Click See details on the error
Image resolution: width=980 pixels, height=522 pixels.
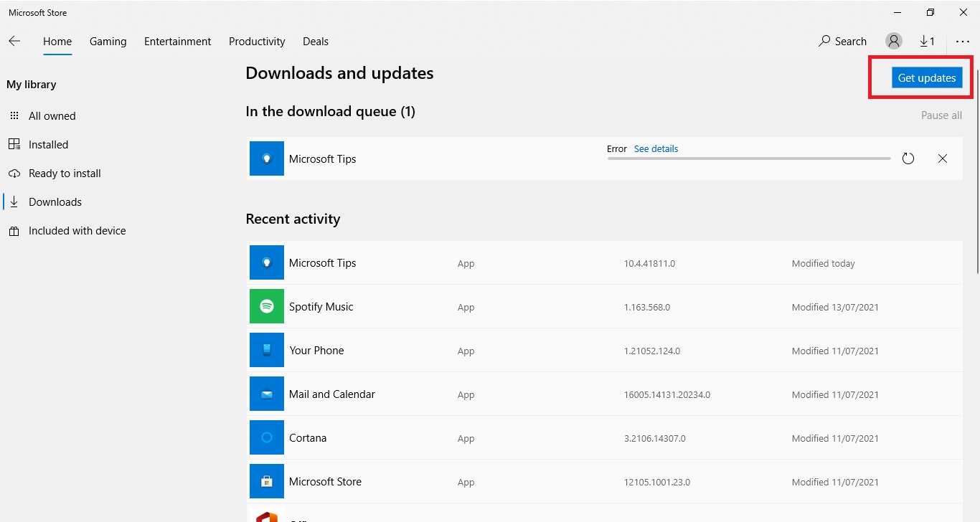point(656,148)
